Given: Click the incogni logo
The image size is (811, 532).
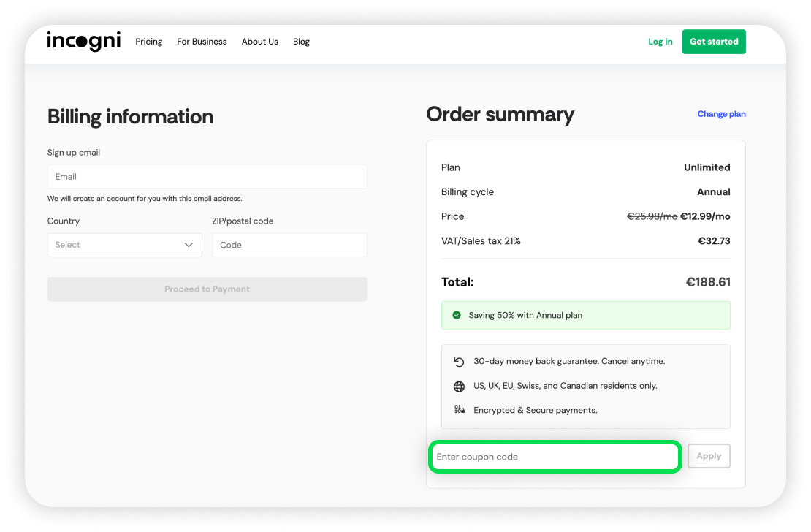Looking at the screenshot, I should (x=84, y=41).
